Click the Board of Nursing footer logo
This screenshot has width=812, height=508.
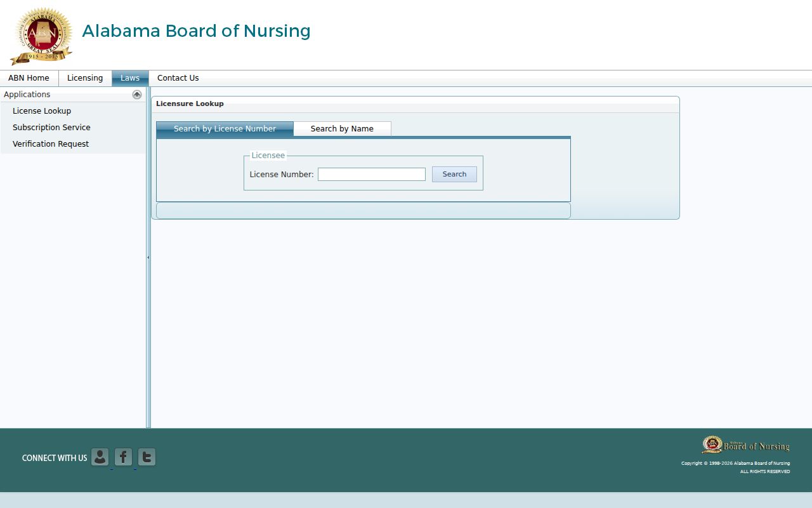tap(745, 444)
